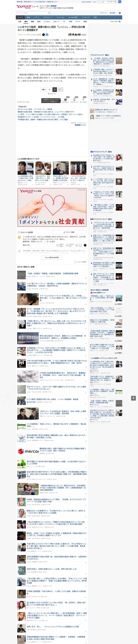
Task: Share the article on Facebook
Action: point(47,35)
